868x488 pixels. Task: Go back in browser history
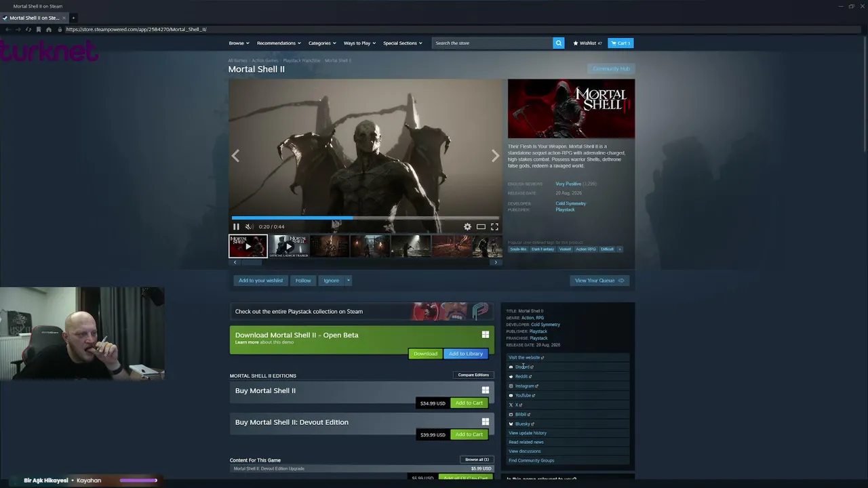tap(7, 30)
